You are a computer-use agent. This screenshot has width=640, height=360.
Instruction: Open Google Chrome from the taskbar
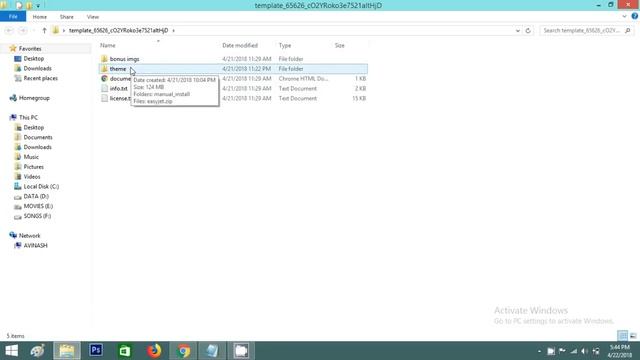click(x=183, y=351)
